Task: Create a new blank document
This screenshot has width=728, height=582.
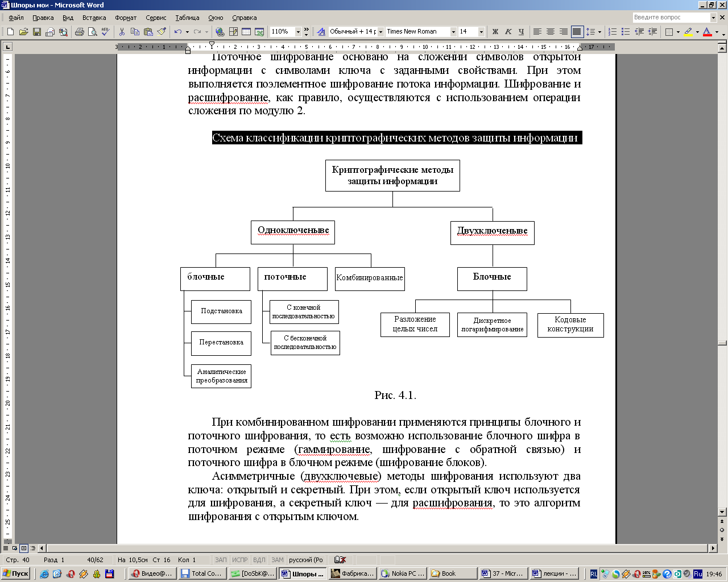Action: point(10,32)
